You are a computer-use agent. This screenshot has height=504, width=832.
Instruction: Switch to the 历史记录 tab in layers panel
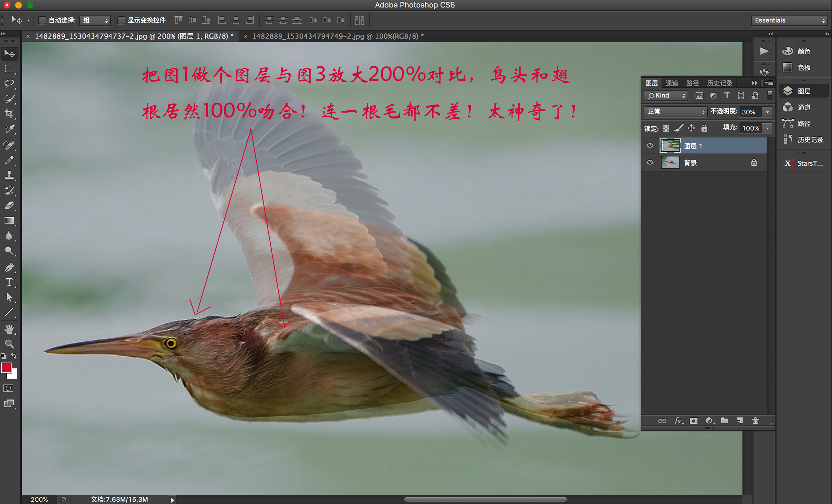(720, 83)
